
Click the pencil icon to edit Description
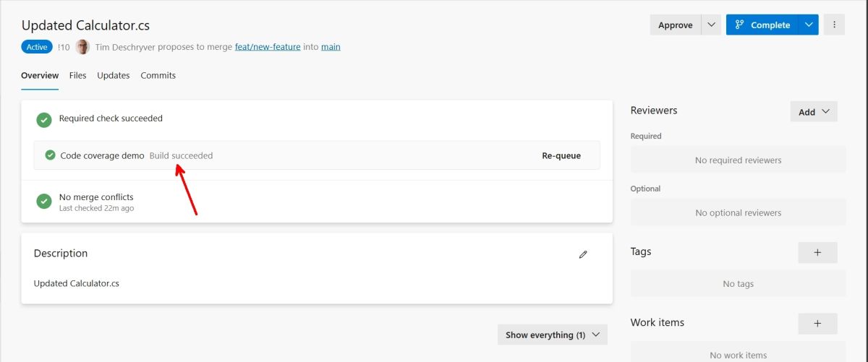point(583,254)
